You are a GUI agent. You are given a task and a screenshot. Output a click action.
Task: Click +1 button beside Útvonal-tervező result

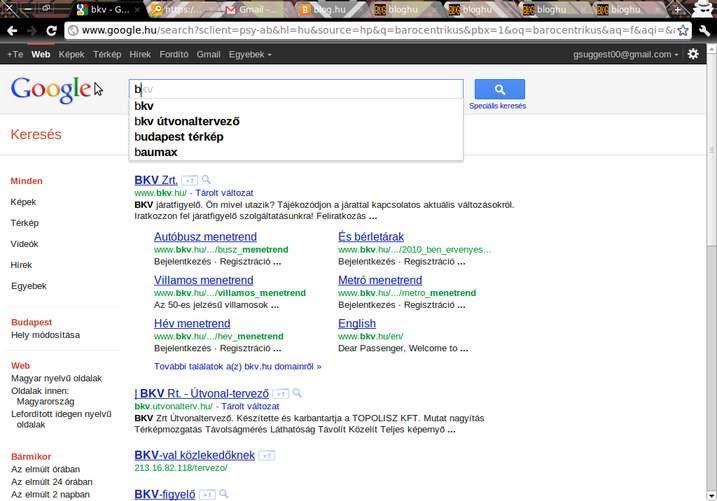click(x=281, y=394)
